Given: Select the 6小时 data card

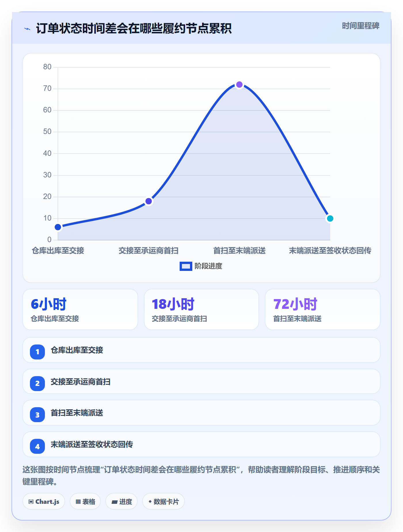Looking at the screenshot, I should 80,309.
